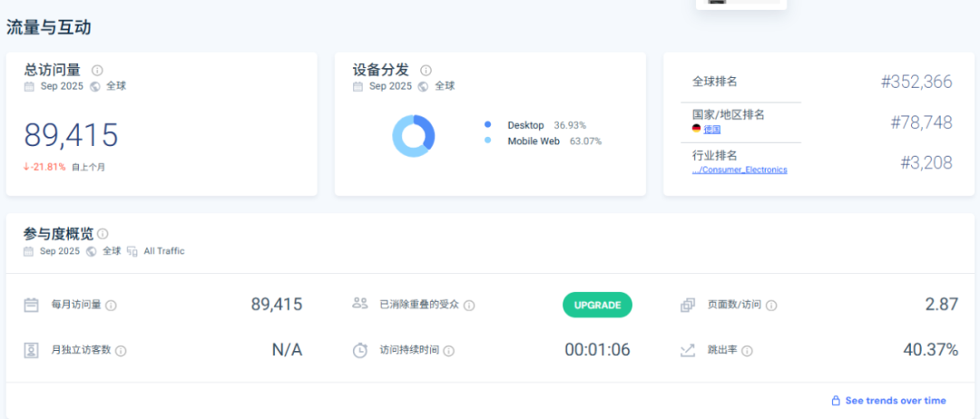Click the 89,415 total visits number
Screen dimensions: 980x419
(x=71, y=135)
